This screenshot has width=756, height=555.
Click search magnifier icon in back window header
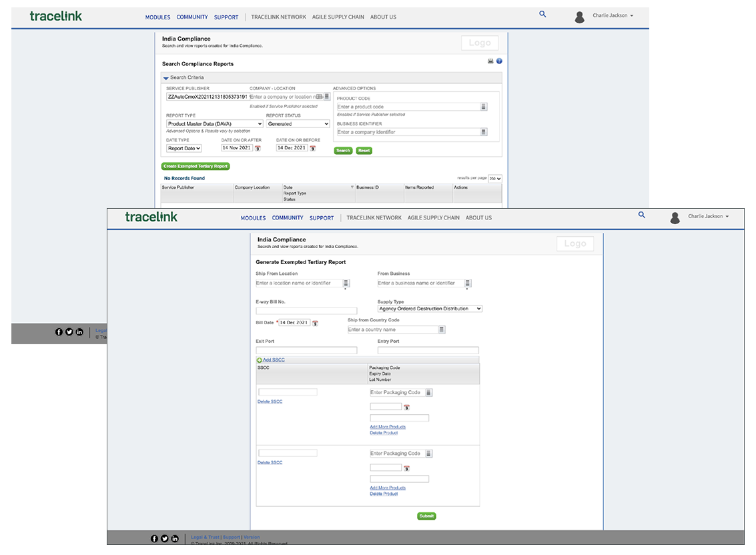click(x=542, y=14)
